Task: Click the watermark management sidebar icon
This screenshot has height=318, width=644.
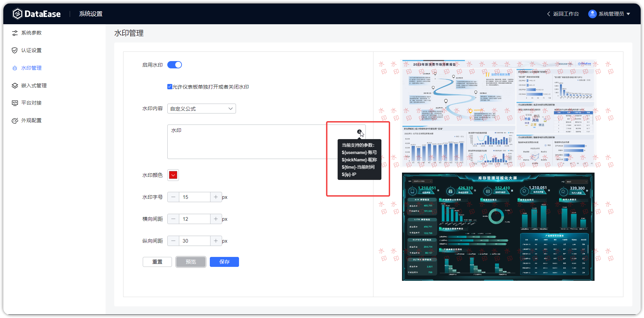Action: tap(15, 68)
